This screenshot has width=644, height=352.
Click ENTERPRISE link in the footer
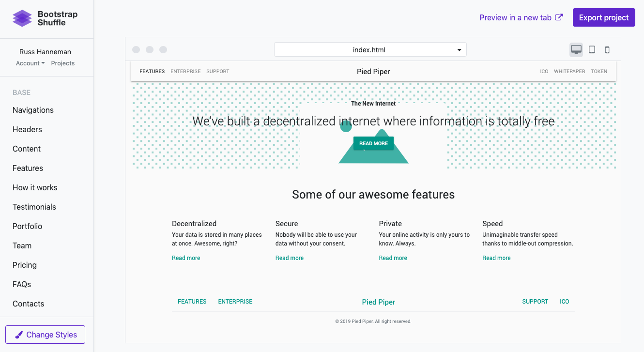click(x=235, y=301)
